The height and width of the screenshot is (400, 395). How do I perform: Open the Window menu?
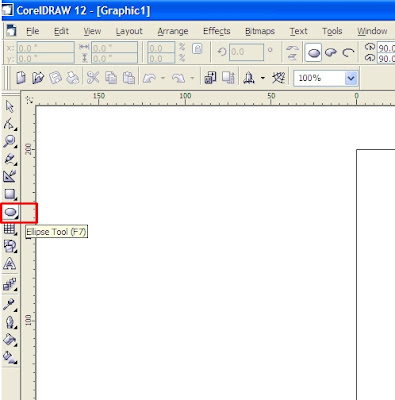pos(372,31)
